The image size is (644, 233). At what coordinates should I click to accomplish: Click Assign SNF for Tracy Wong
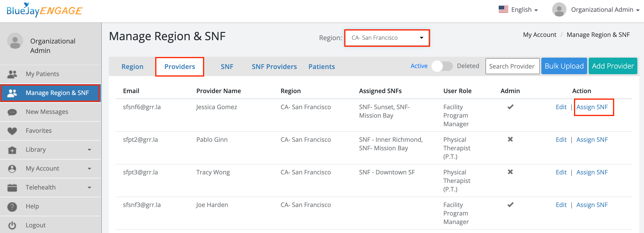592,172
